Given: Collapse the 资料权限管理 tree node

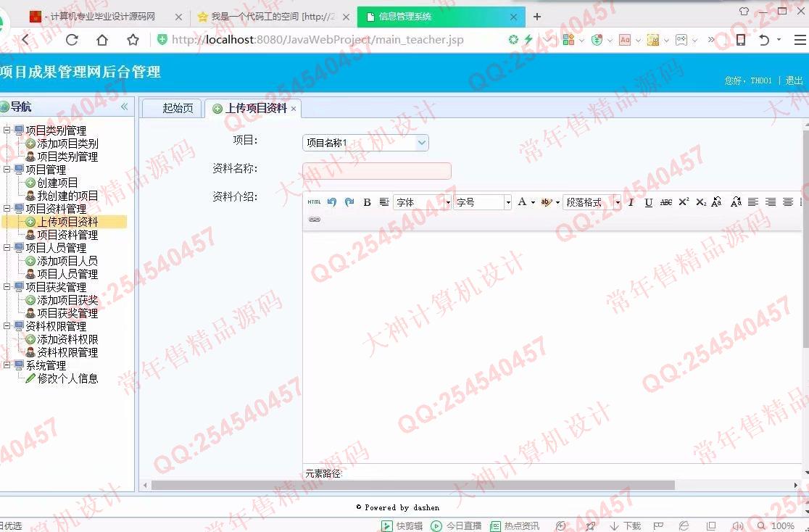Looking at the screenshot, I should tap(7, 326).
